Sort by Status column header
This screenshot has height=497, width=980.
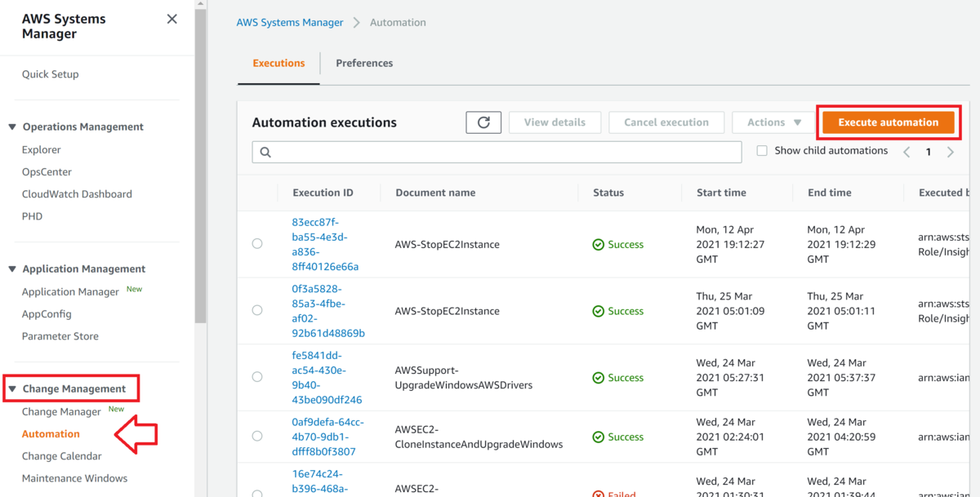(x=608, y=193)
